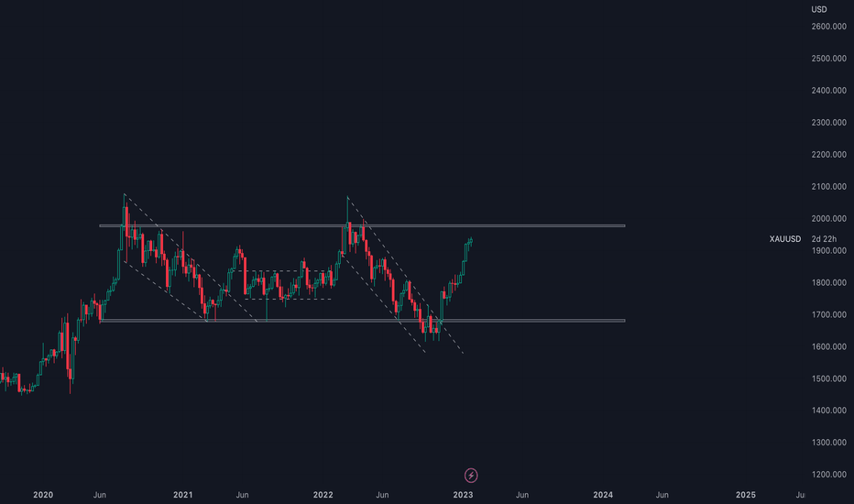The image size is (854, 504).
Task: Click the 2022 time axis label
Action: pos(323,495)
